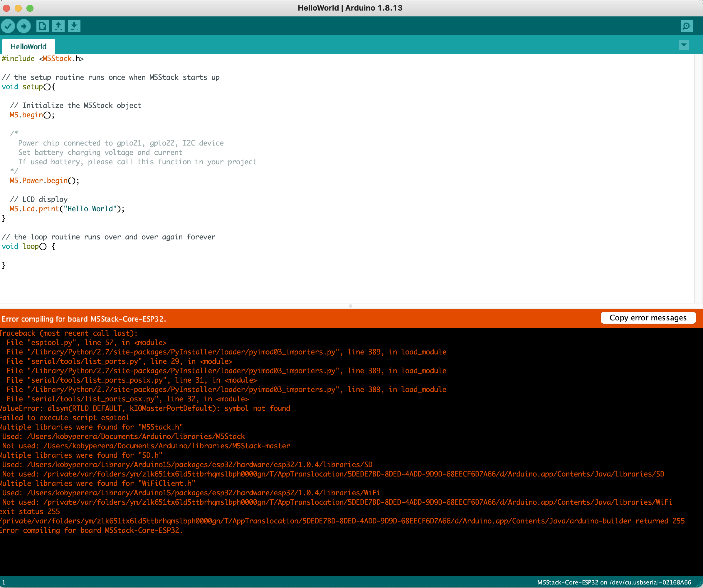The image size is (703, 588).
Task: Click the Upload arrow icon
Action: point(24,26)
